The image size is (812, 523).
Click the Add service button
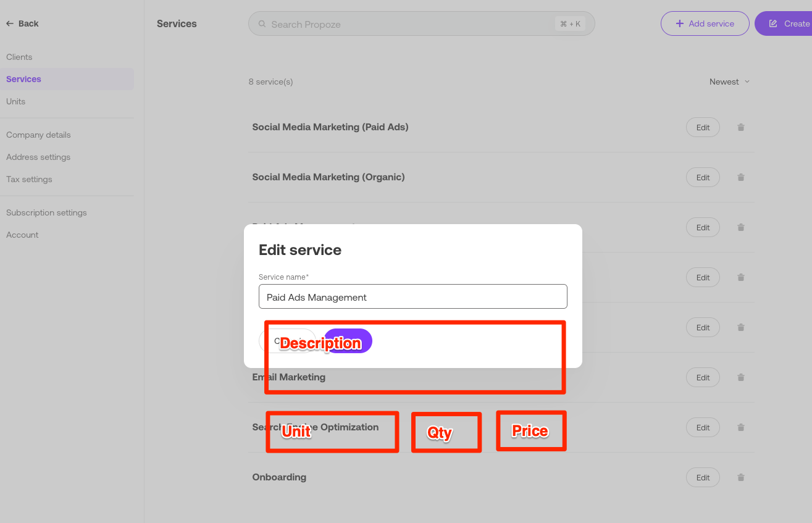(705, 23)
